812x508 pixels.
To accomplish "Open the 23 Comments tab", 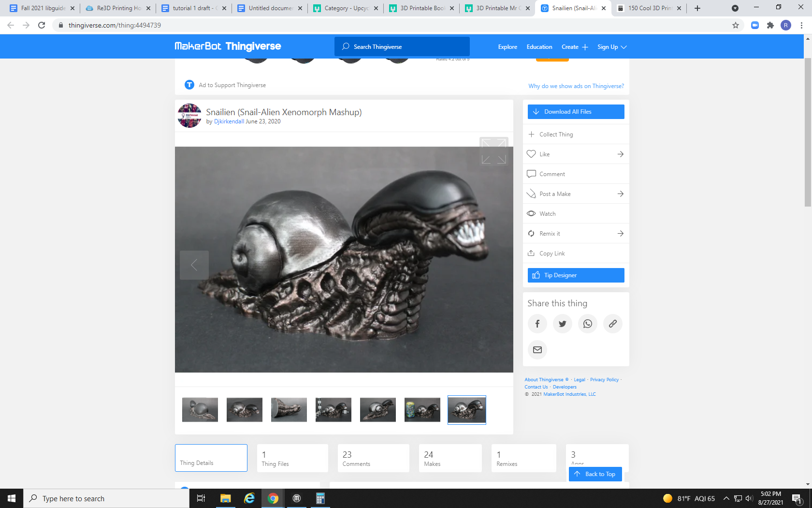I will 373,458.
